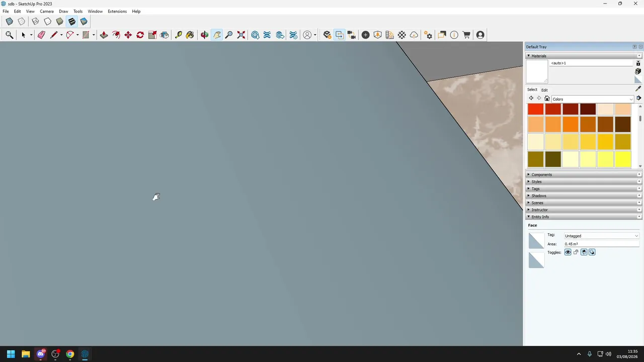Image resolution: width=644 pixels, height=362 pixels.
Task: Open the Camera menu
Action: click(47, 11)
